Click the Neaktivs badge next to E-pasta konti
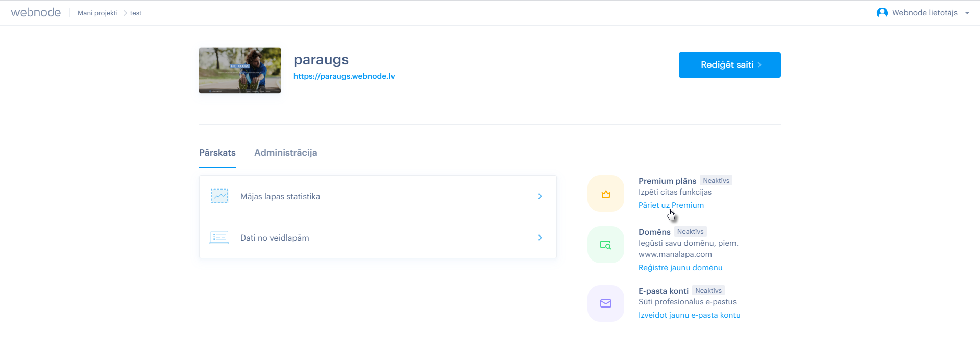 click(x=708, y=291)
